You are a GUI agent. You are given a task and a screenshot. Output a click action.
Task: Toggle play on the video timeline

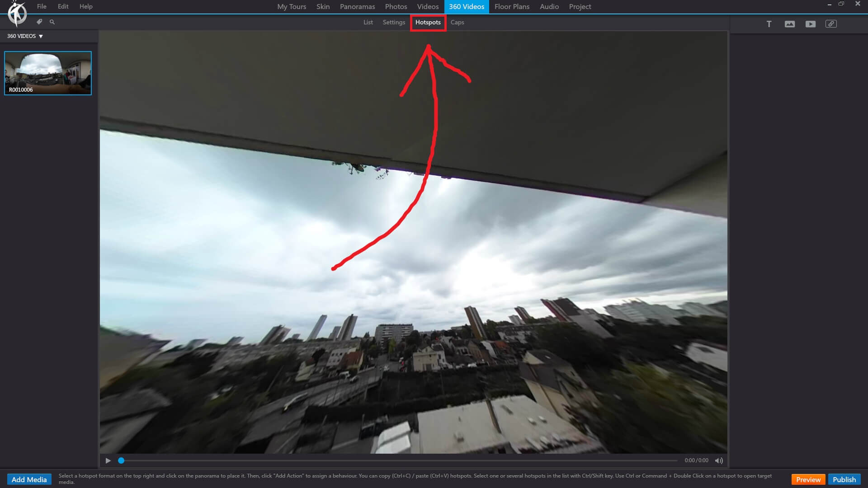(x=107, y=460)
